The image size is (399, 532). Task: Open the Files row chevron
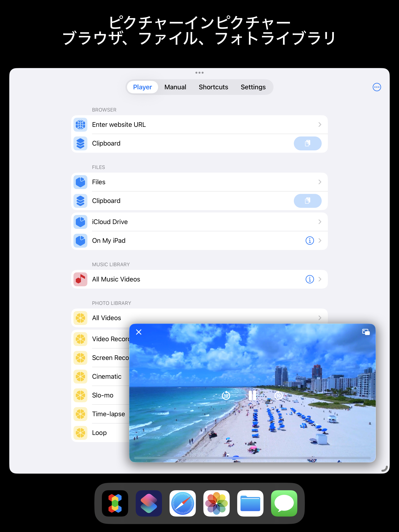(320, 182)
